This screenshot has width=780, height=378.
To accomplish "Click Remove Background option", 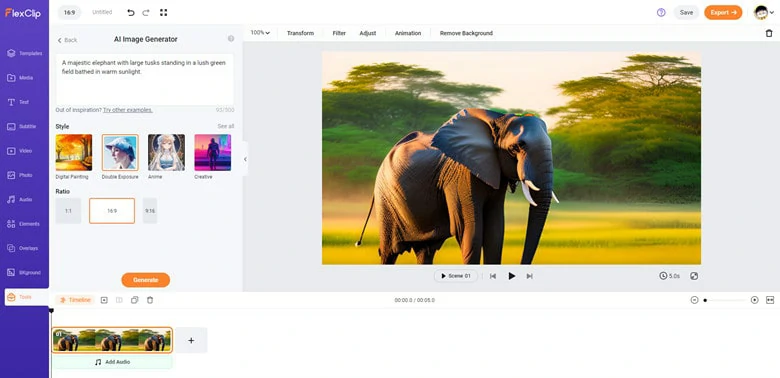I will [466, 33].
